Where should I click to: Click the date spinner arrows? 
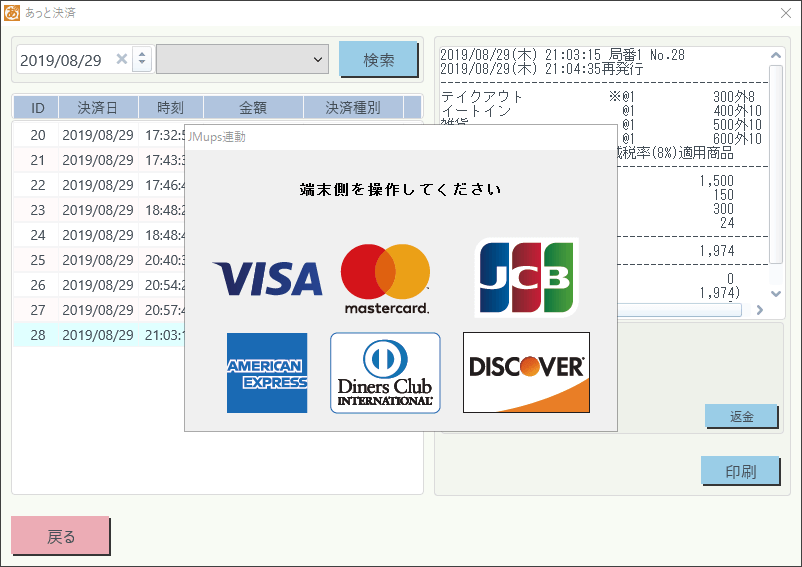click(x=141, y=60)
